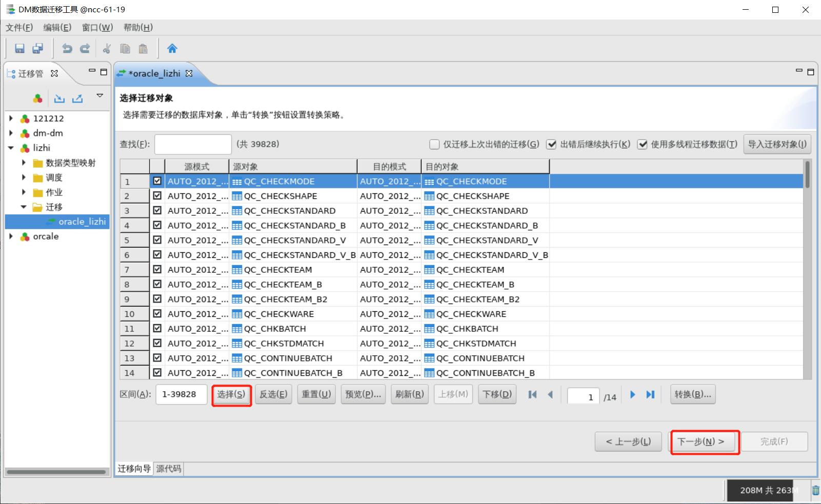Open the 窗口(W) menu
Viewport: 821px width, 504px height.
point(97,28)
